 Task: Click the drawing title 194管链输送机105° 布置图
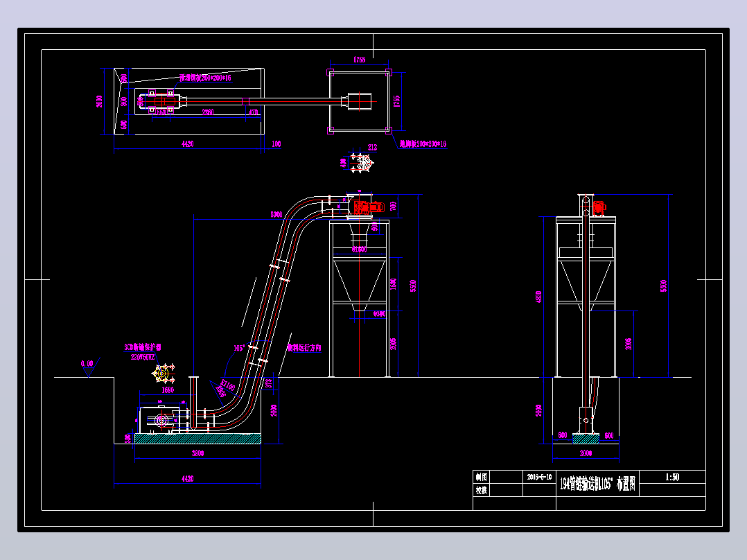pos(597,484)
